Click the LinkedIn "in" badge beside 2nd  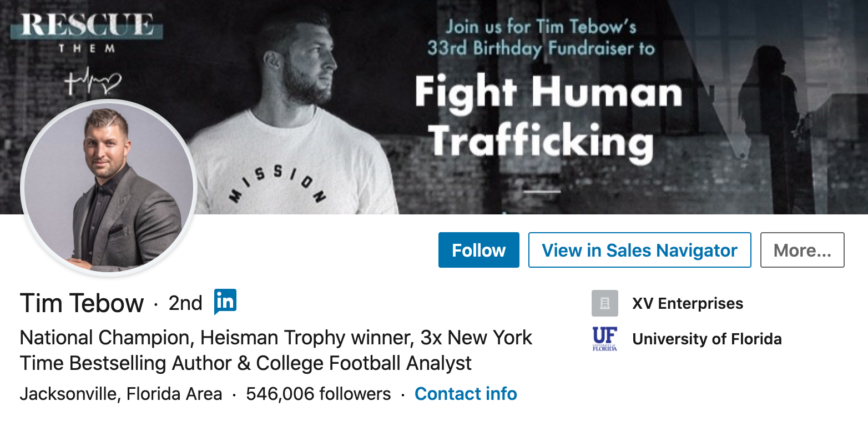pos(225,302)
